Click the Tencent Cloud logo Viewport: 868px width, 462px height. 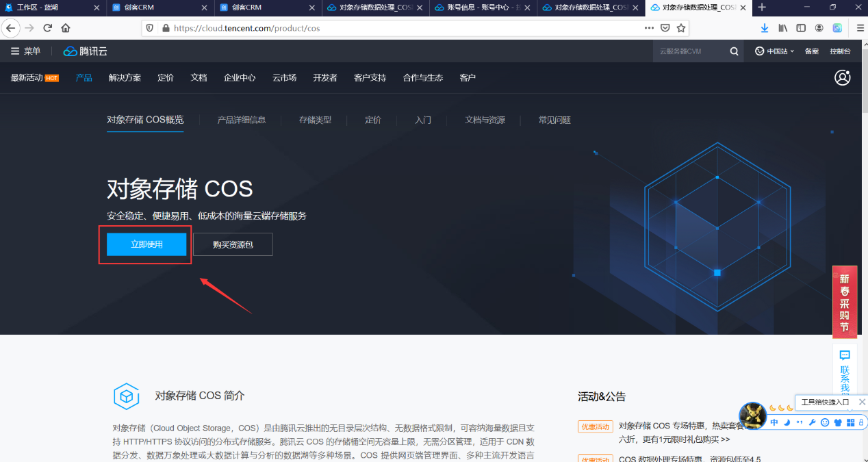click(x=86, y=51)
